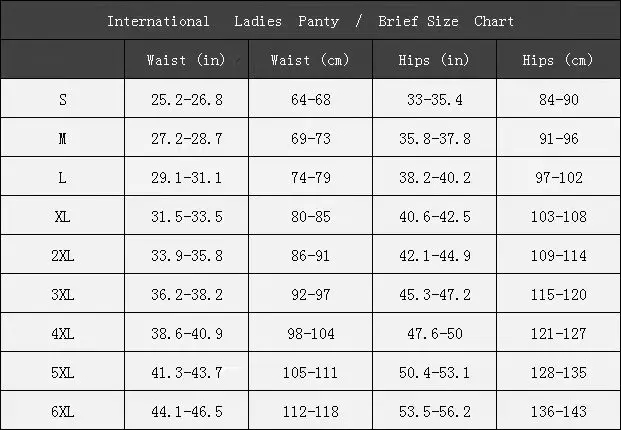Select the Waist (in) column header
This screenshot has width=621, height=430.
(185, 60)
